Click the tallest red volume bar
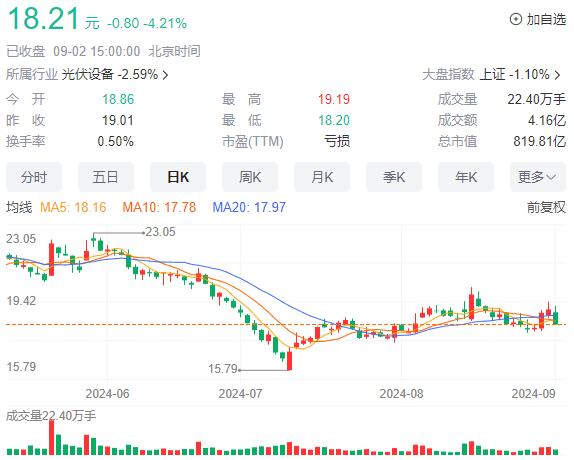 [51, 438]
